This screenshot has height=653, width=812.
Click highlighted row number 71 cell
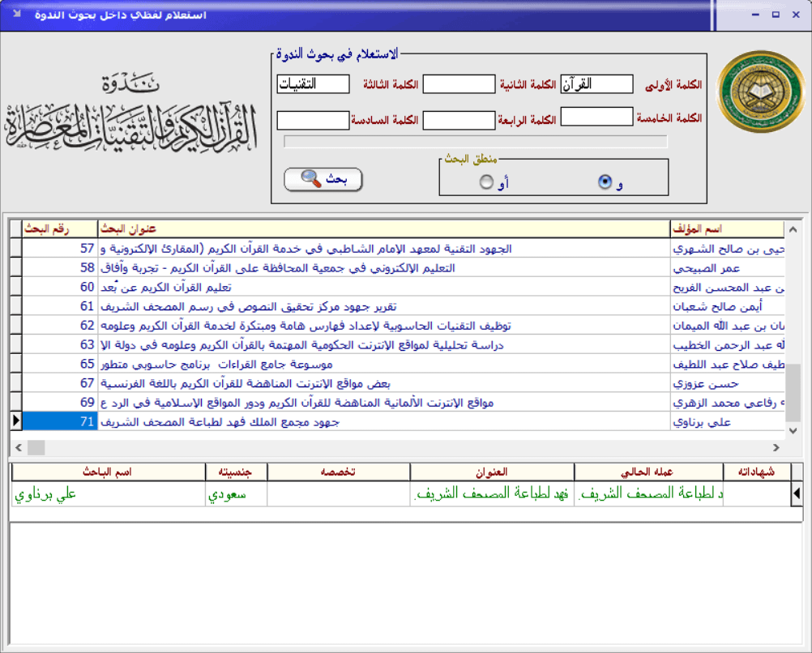click(59, 421)
